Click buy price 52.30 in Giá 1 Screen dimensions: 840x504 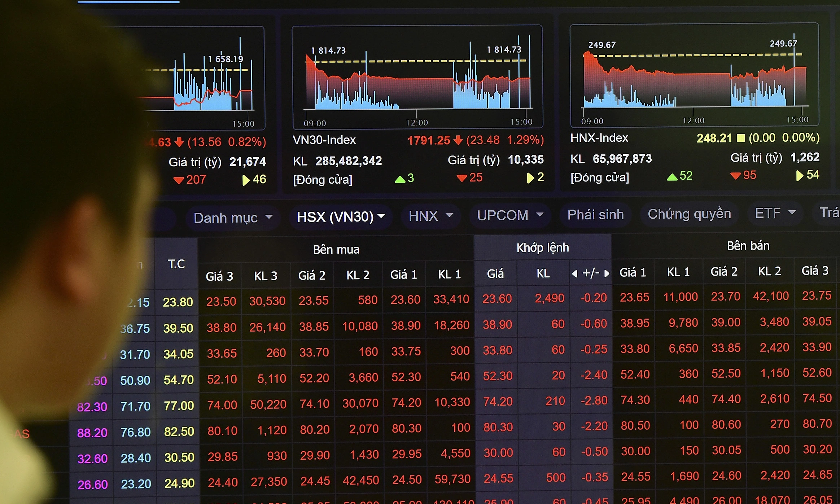(406, 377)
